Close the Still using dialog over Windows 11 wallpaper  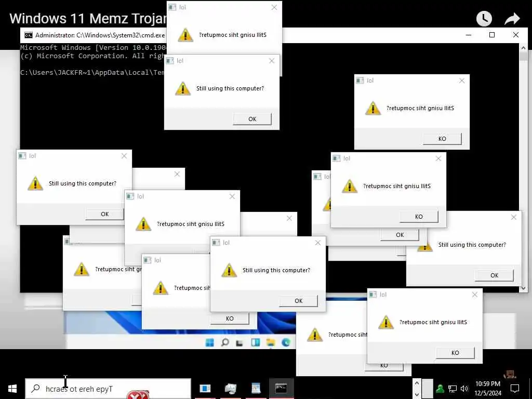pyautogui.click(x=318, y=243)
